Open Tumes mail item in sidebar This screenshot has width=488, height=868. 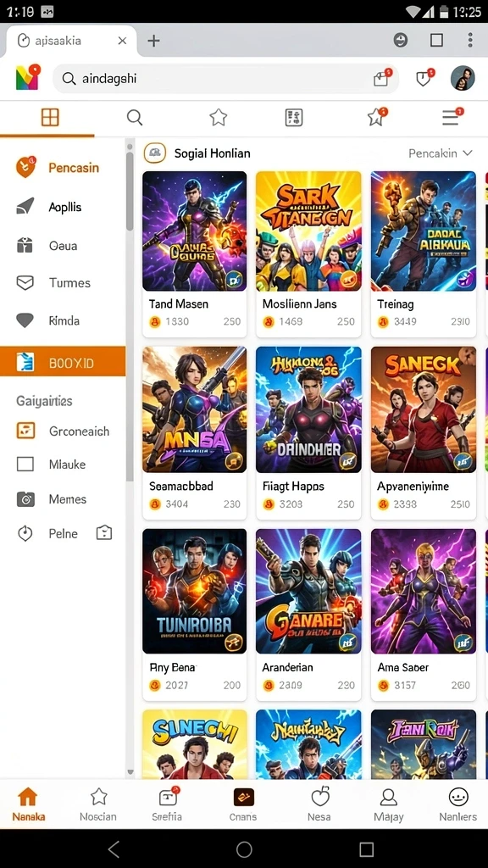coord(63,283)
